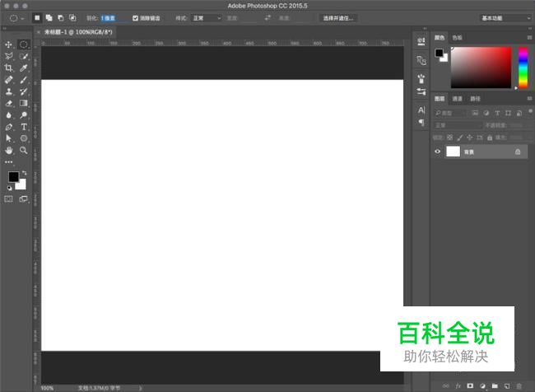Viewport: 535px width, 392px height.
Task: Toggle the 消除锯齿 anti-alias checkbox
Action: tap(136, 17)
